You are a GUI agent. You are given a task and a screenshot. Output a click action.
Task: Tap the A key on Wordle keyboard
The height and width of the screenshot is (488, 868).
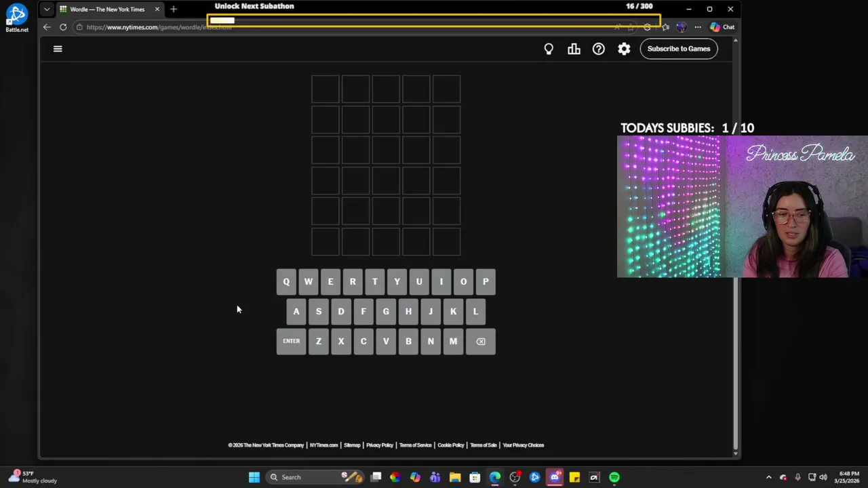(296, 312)
